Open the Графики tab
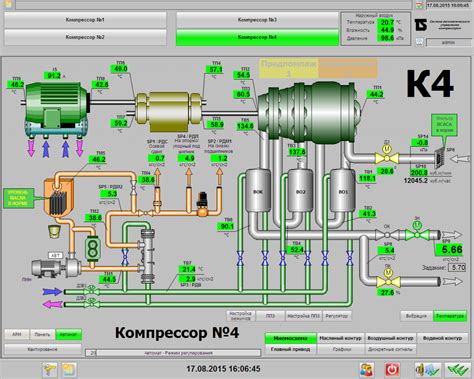Screen dimensions: 474x379 340,349
